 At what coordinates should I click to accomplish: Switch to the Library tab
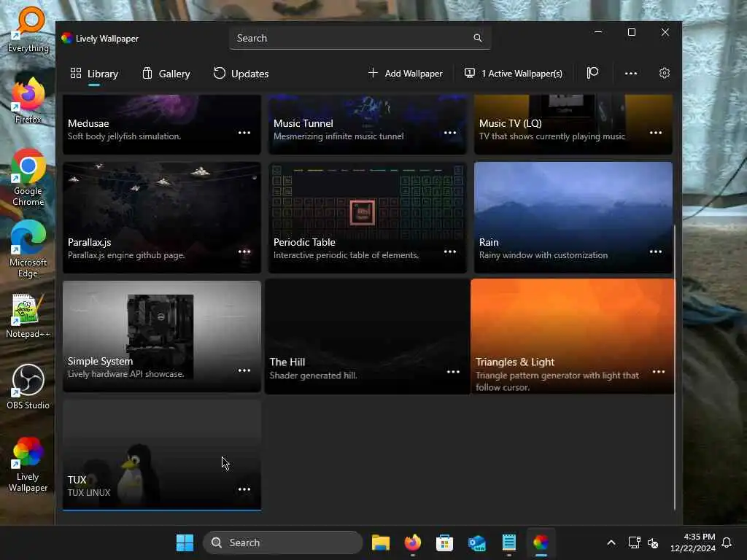click(94, 74)
